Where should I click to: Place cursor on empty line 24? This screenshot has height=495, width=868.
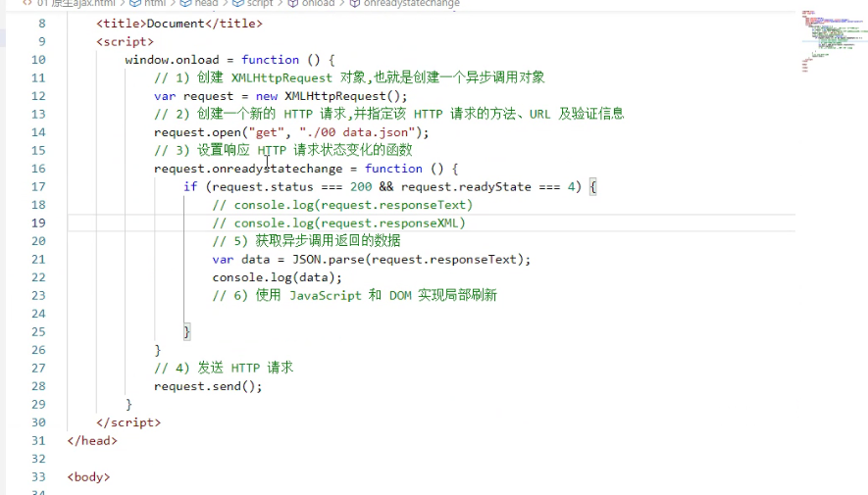[x=432, y=314]
